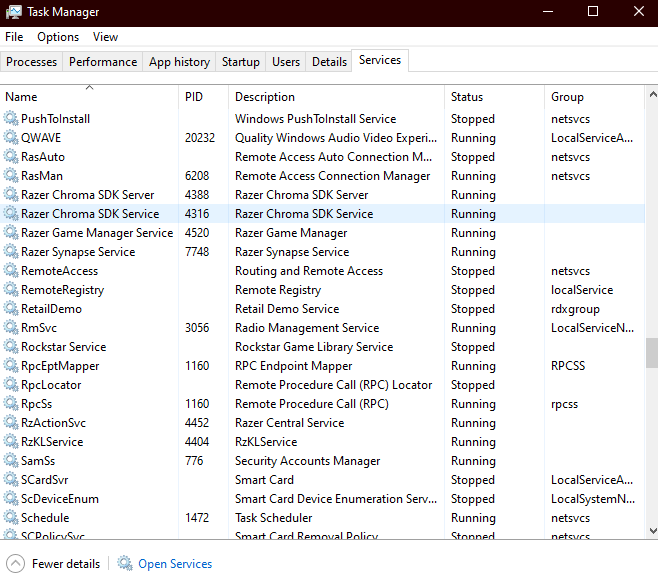Image resolution: width=658 pixels, height=583 pixels.
Task: Open the Options menu
Action: click(58, 37)
